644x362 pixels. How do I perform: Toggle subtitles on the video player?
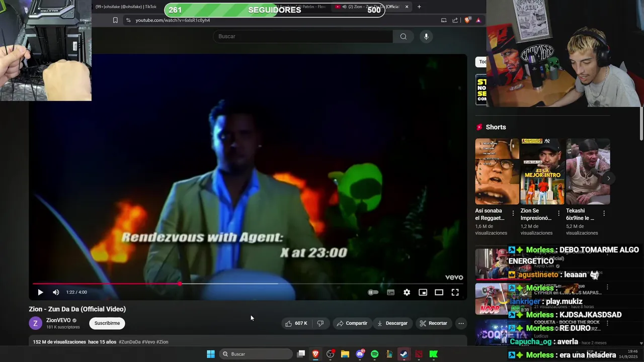[390, 292]
